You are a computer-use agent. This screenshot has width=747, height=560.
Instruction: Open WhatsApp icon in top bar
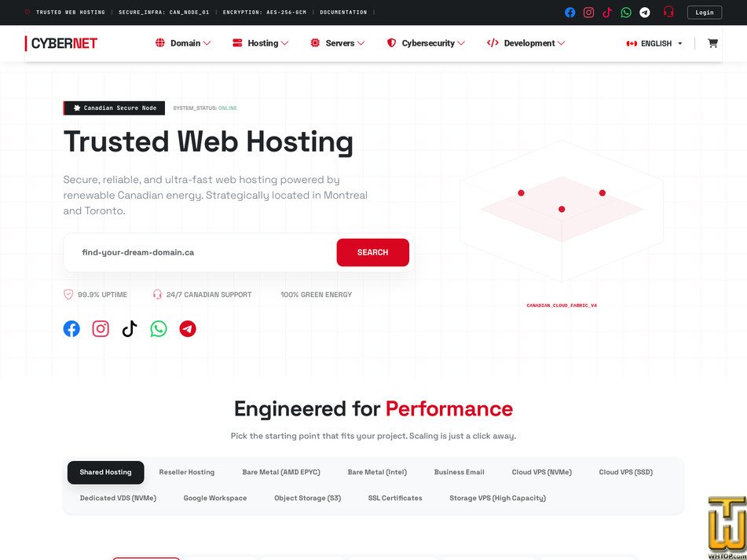[x=626, y=13]
